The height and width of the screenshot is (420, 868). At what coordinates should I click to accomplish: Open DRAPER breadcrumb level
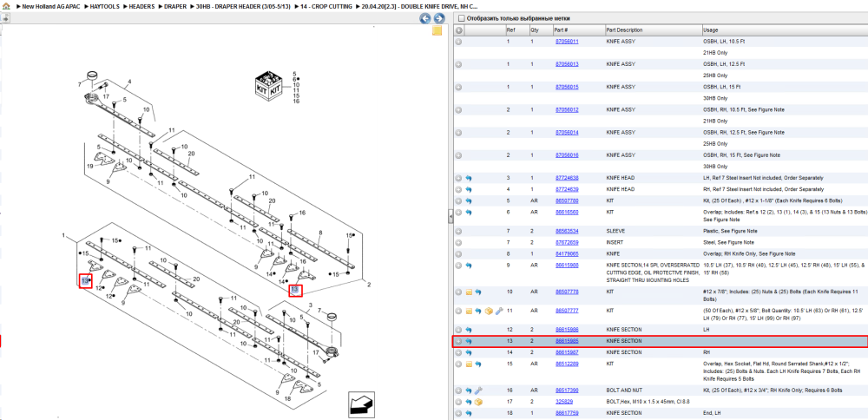[x=175, y=6]
